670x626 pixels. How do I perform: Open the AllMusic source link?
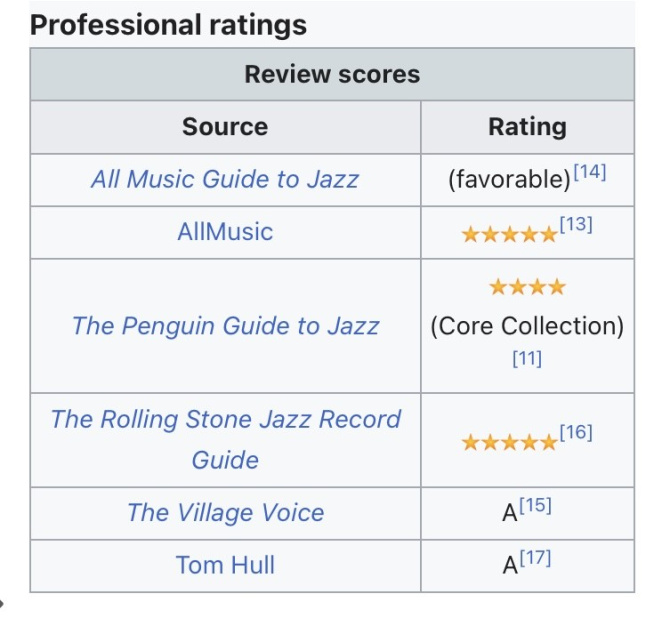pyautogui.click(x=224, y=232)
